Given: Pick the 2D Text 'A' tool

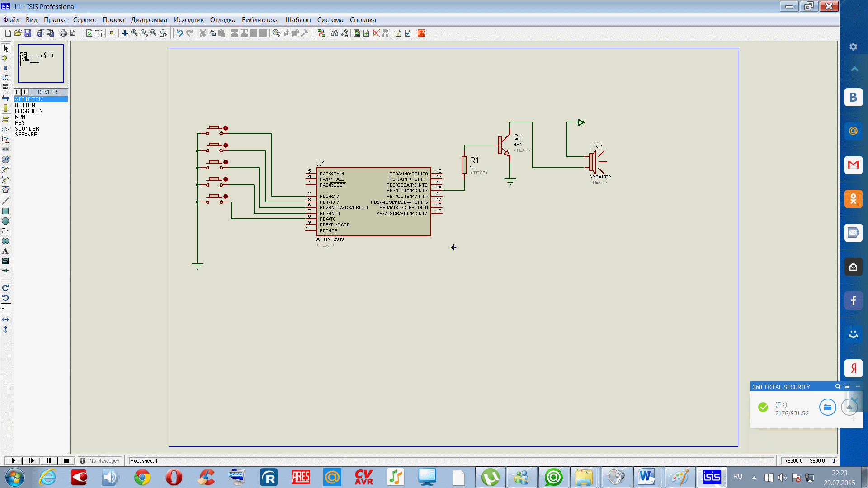Looking at the screenshot, I should point(5,251).
